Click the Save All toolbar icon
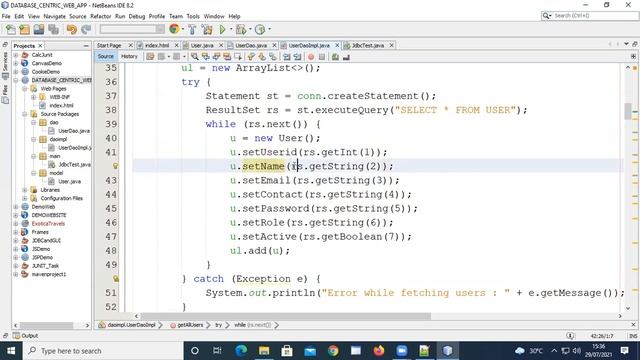640x360 pixels. pyautogui.click(x=53, y=29)
